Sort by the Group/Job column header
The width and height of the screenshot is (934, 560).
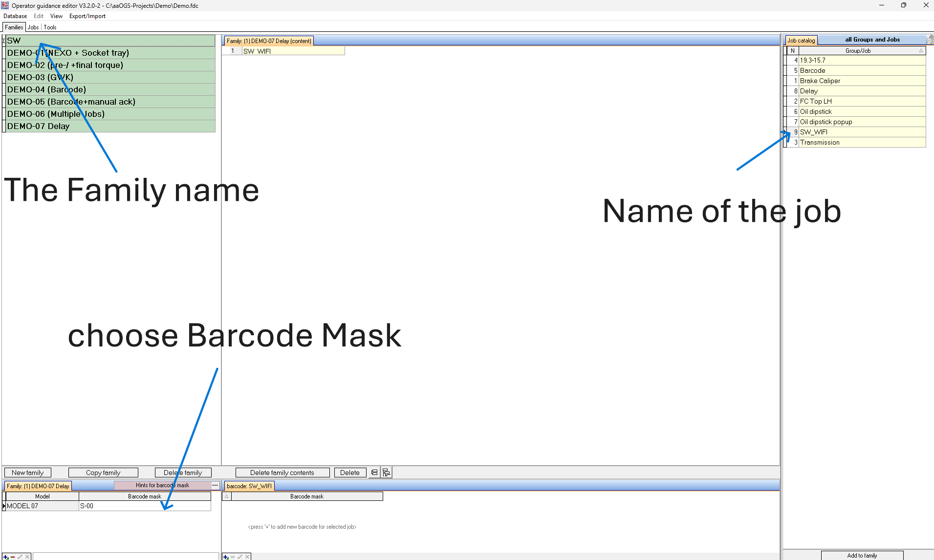(858, 51)
